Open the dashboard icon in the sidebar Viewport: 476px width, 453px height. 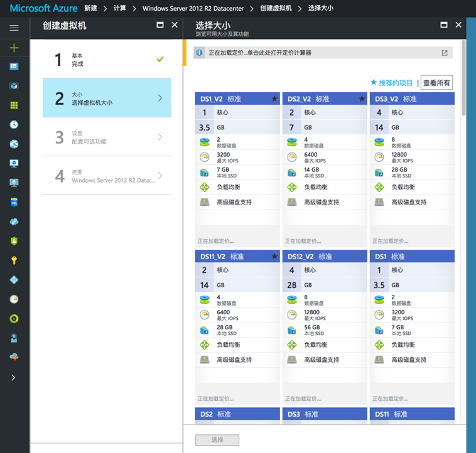[x=14, y=67]
